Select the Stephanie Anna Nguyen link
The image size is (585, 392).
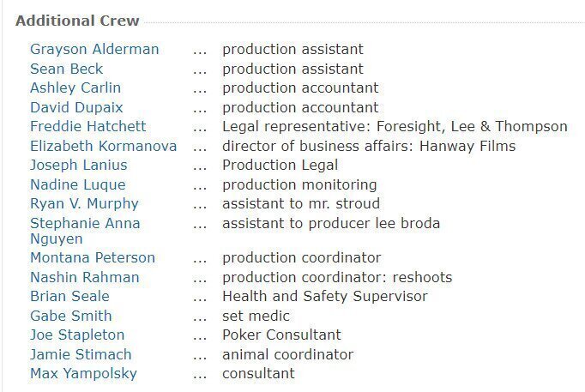coord(85,231)
